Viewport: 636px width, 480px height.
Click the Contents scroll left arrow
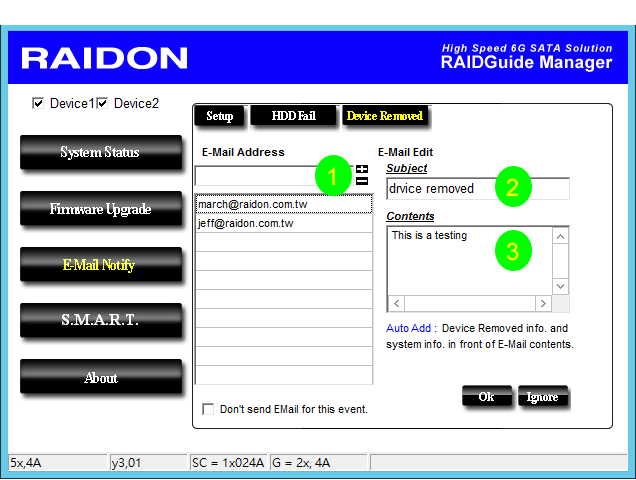[397, 303]
